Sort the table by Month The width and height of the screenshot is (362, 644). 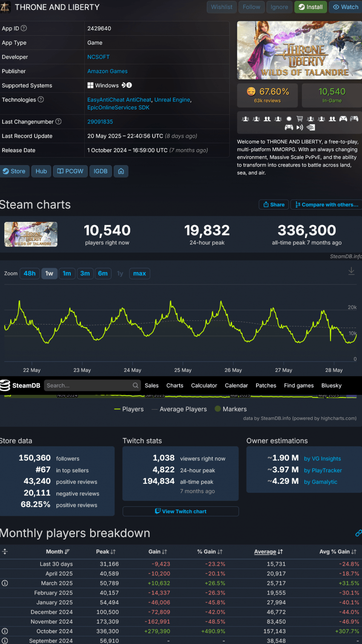pos(58,552)
